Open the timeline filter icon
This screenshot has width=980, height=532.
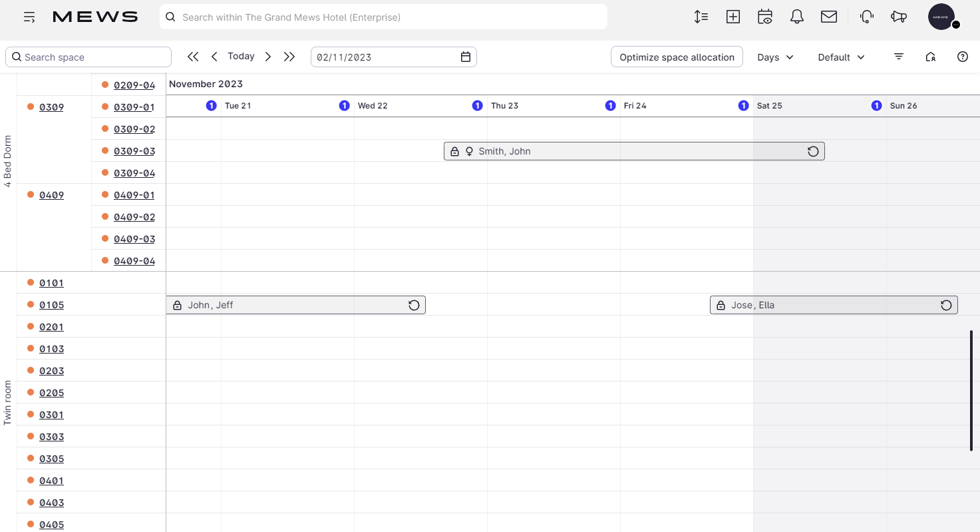899,57
